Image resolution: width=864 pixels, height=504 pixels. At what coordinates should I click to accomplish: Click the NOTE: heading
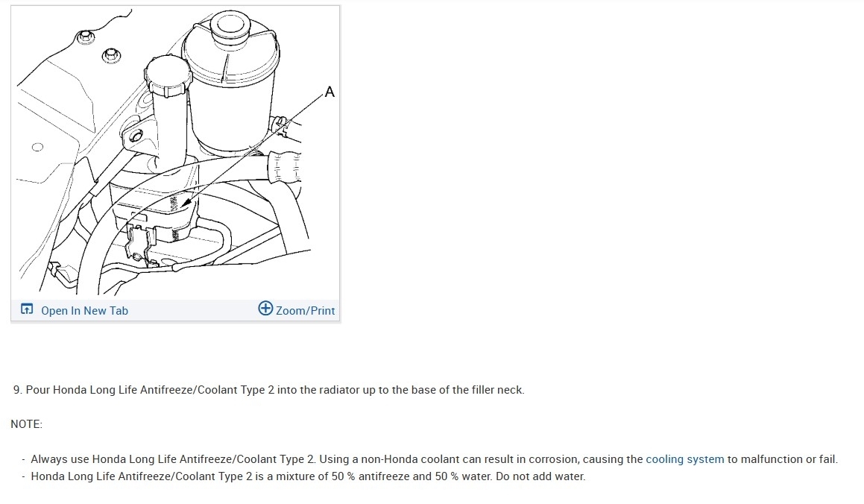coord(26,424)
